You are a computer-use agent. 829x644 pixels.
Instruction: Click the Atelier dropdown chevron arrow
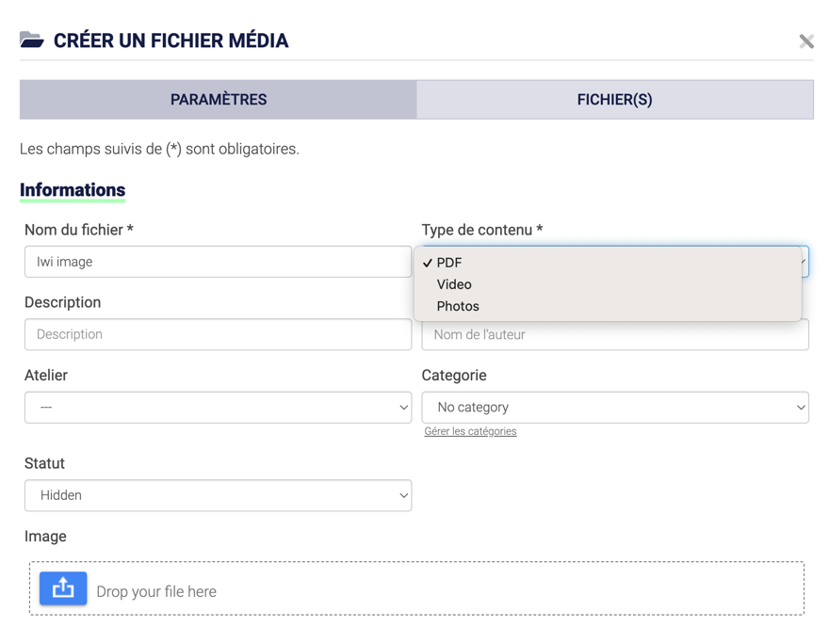tap(403, 408)
